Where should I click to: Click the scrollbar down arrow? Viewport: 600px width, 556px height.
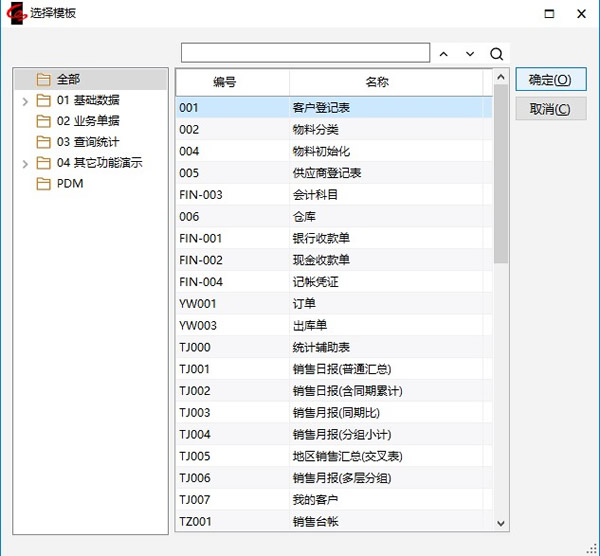pyautogui.click(x=501, y=523)
